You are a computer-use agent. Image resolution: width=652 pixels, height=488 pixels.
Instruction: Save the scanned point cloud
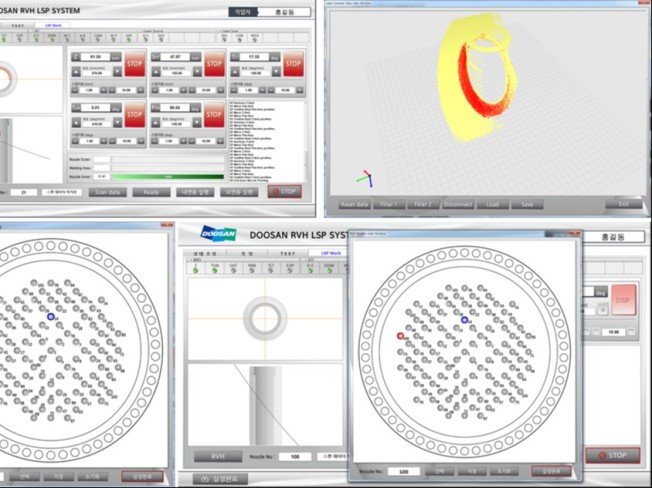pyautogui.click(x=526, y=204)
